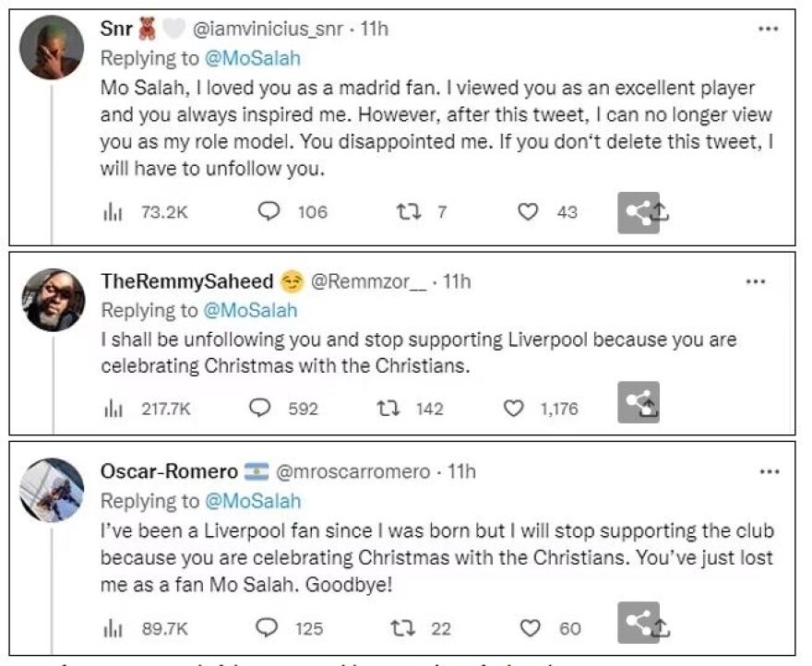Reply to TheRemmySaheed's tweet
This screenshot has width=812, height=666.
click(x=261, y=409)
